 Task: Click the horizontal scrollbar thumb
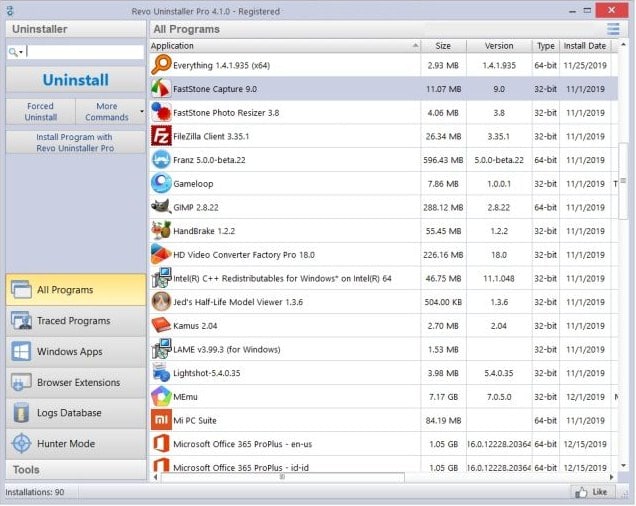tap(282, 477)
